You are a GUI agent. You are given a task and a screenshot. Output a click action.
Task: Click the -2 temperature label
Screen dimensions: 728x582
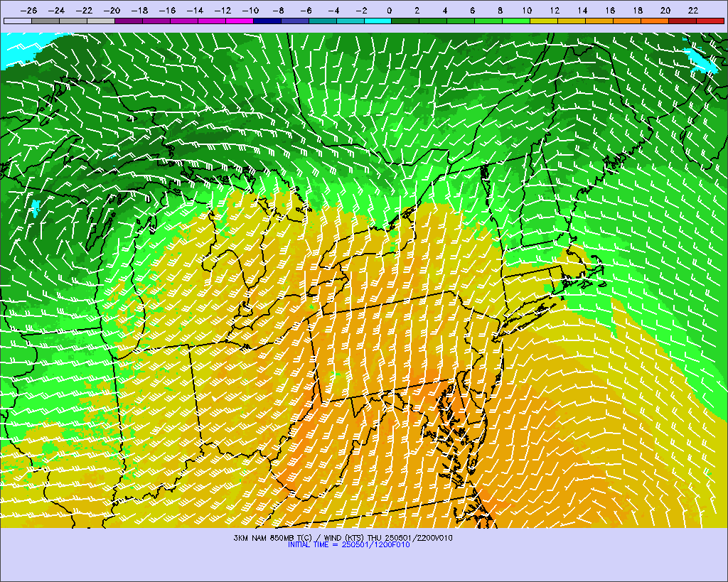pos(361,10)
